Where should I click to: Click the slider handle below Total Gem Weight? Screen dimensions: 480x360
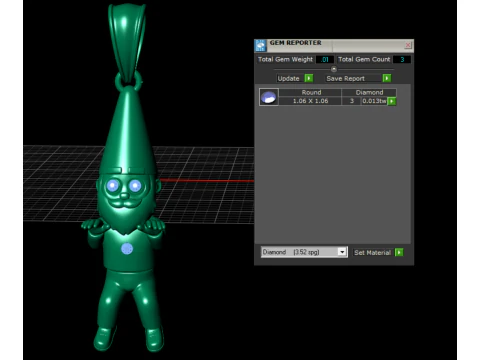click(x=334, y=69)
